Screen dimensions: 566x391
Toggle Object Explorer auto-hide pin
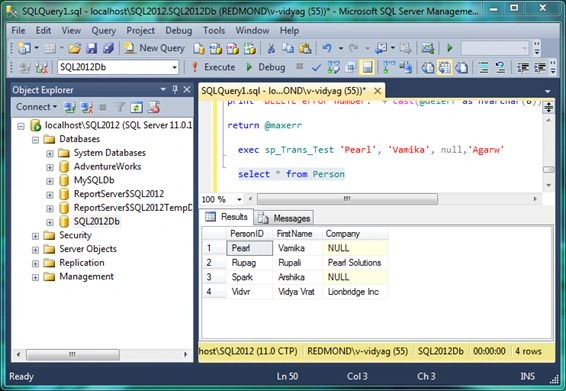click(x=175, y=89)
